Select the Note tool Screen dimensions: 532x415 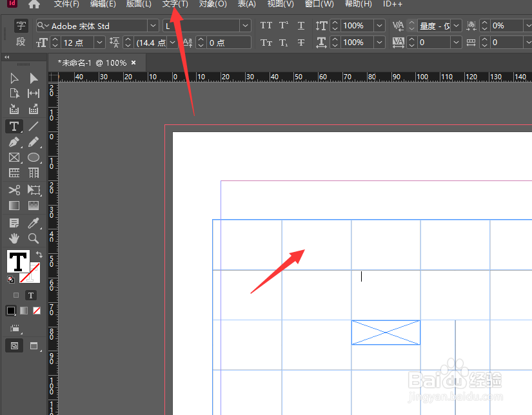click(14, 223)
